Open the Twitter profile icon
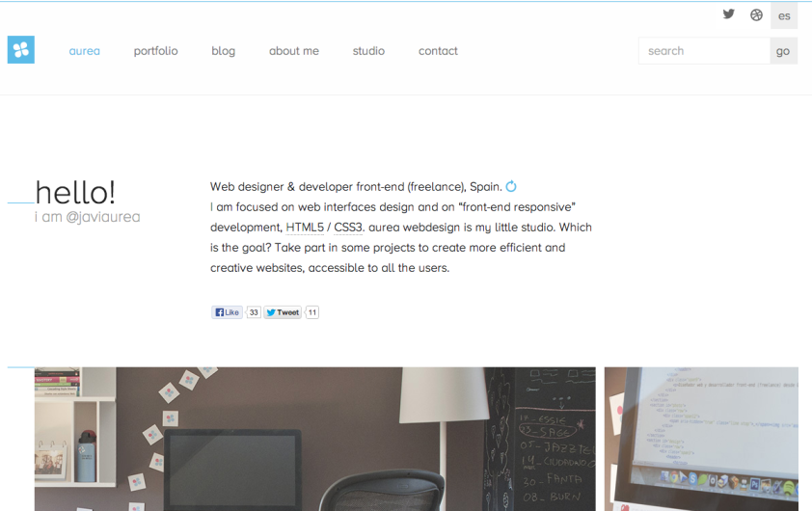The height and width of the screenshot is (511, 812). [729, 13]
